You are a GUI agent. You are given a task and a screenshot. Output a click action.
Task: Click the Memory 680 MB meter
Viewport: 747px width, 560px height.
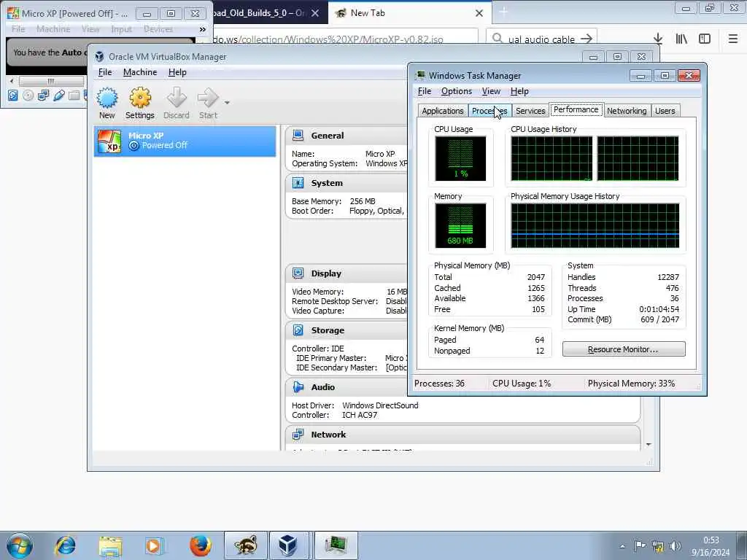[460, 226]
